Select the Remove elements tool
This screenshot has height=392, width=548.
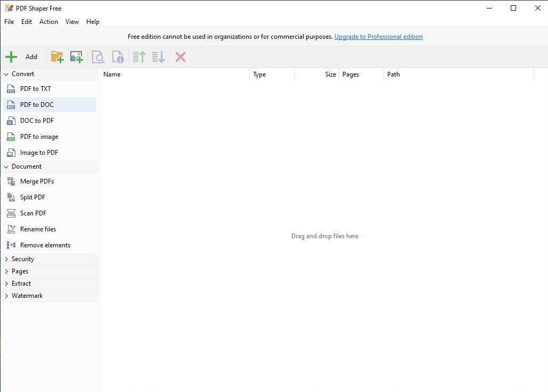point(50,245)
